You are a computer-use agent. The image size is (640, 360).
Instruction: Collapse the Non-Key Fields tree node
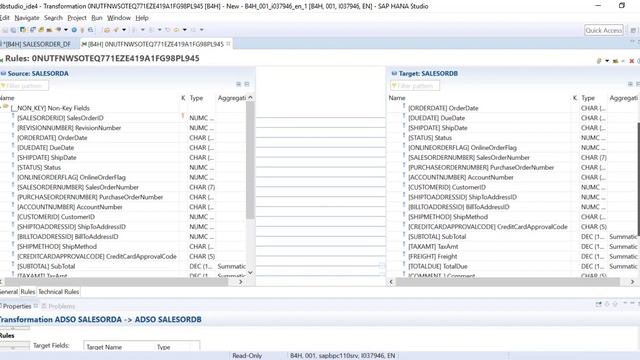(1, 107)
